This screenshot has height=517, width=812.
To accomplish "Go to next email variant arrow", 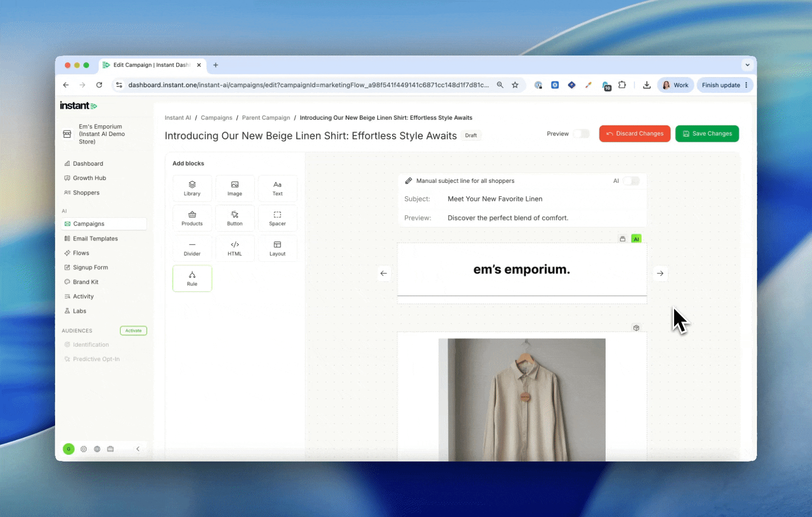I will pos(660,273).
